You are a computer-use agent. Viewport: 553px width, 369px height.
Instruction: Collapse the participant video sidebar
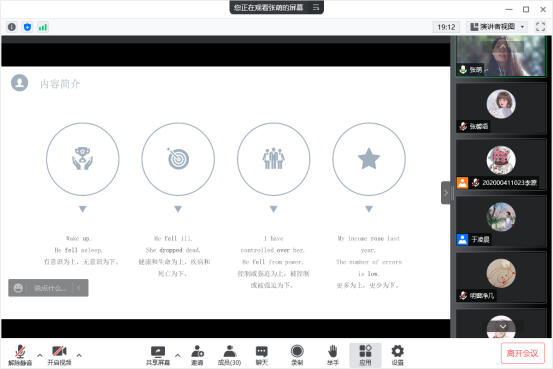pyautogui.click(x=445, y=193)
